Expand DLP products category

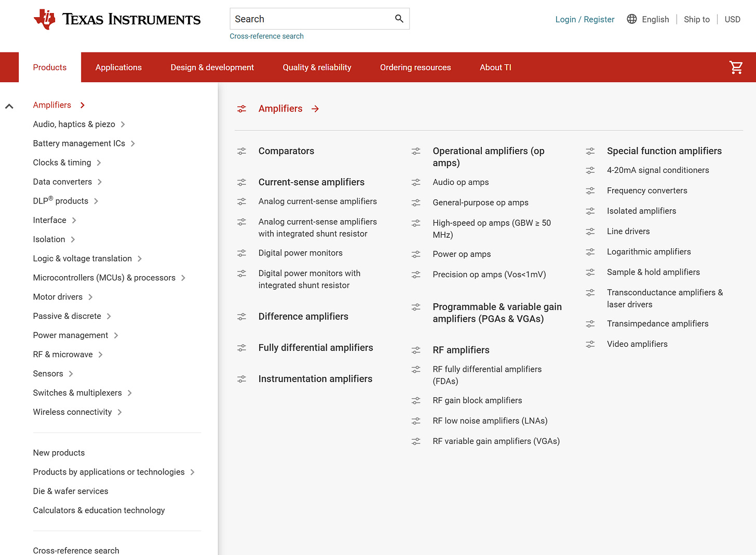pyautogui.click(x=96, y=201)
